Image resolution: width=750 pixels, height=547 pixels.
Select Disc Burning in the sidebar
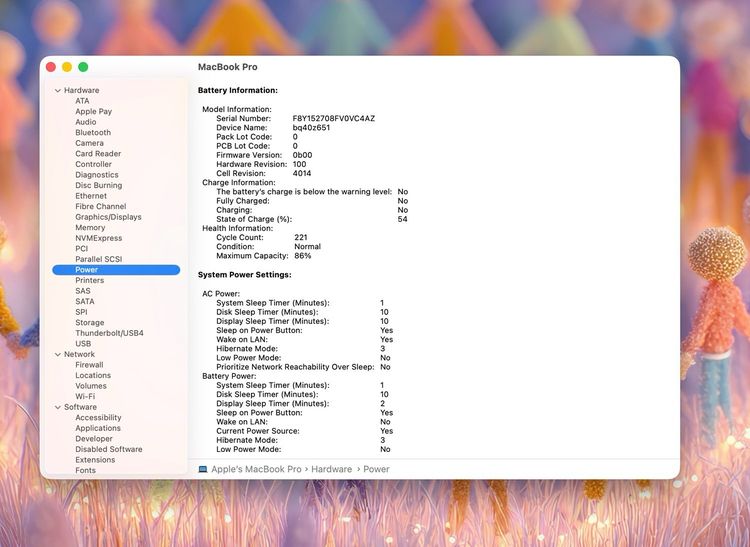[x=99, y=185]
